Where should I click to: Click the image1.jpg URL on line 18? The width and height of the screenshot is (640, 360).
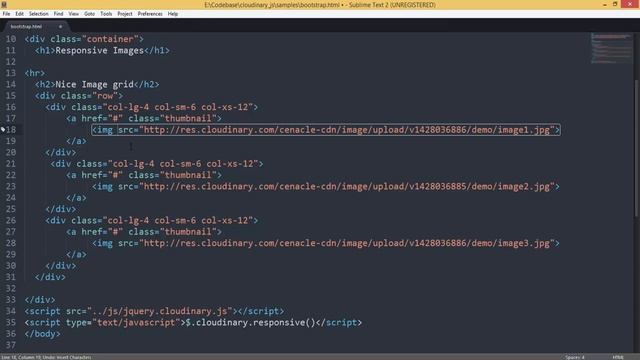pos(347,130)
